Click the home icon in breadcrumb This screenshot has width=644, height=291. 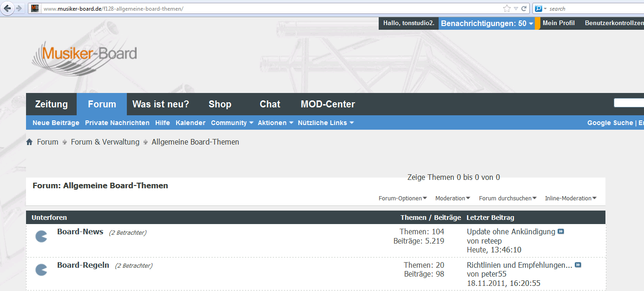pos(29,142)
